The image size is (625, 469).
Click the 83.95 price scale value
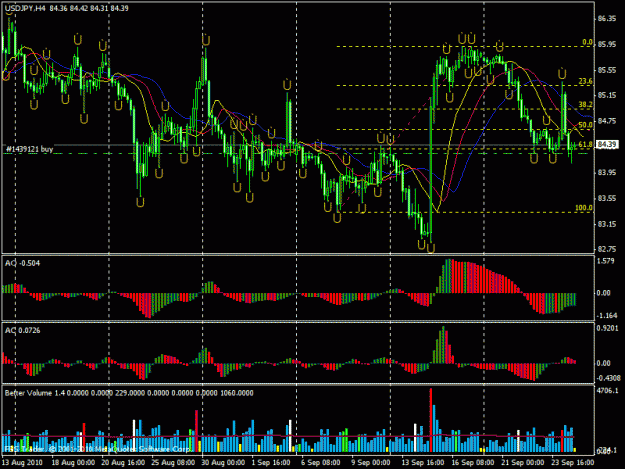point(607,173)
